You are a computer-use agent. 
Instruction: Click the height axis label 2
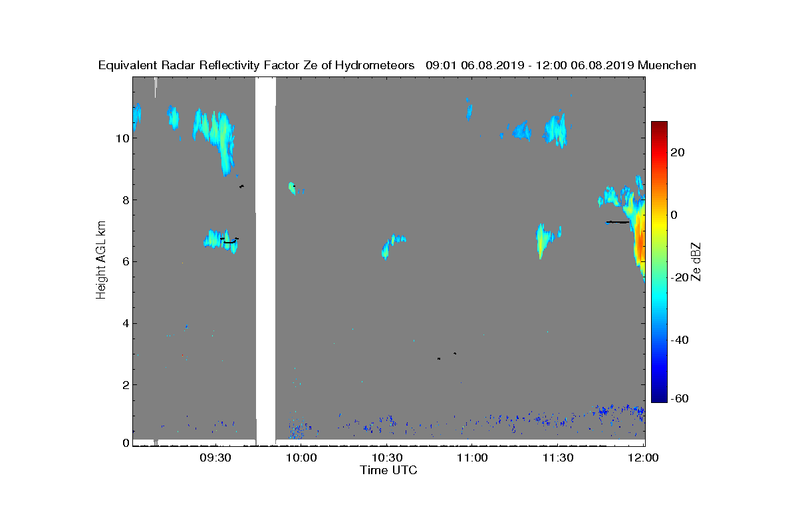124,385
